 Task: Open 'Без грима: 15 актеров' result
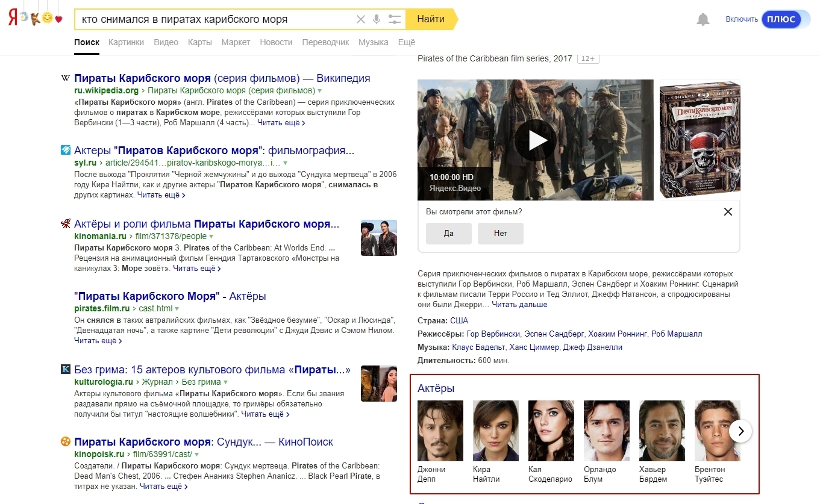[x=212, y=370]
